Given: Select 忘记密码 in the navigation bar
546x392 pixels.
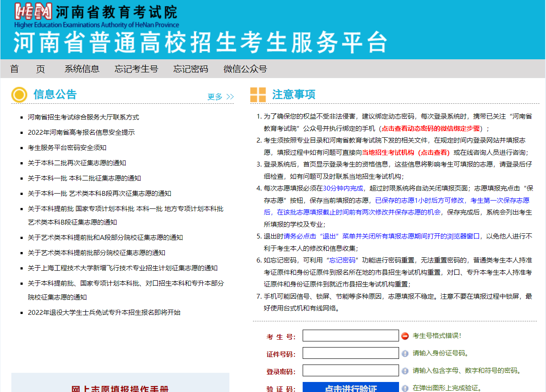Looking at the screenshot, I should (x=191, y=69).
